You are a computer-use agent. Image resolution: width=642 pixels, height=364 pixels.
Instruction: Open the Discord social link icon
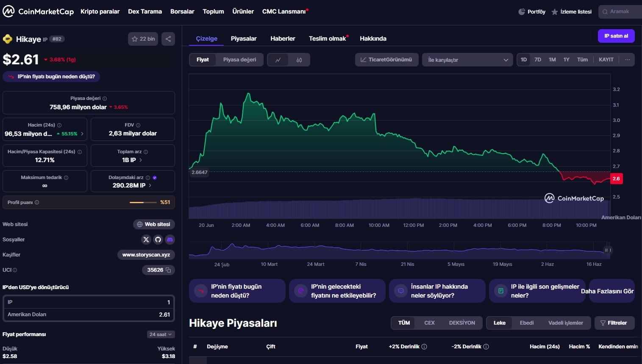click(170, 240)
